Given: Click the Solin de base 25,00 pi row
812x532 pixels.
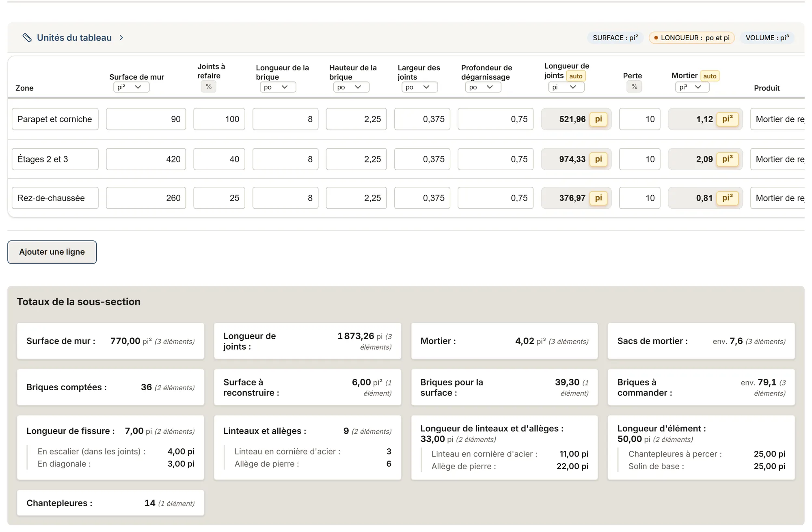Looking at the screenshot, I should point(707,466).
